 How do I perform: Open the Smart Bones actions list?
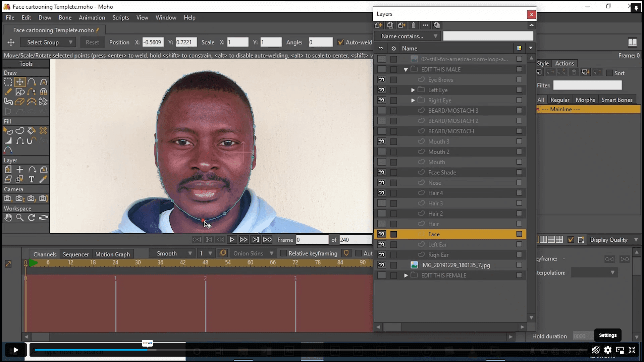pyautogui.click(x=616, y=100)
